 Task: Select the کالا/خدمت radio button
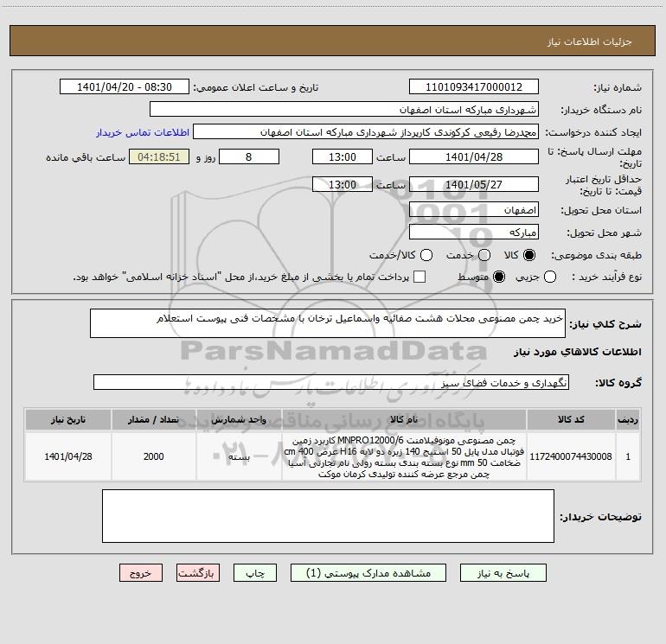(x=426, y=255)
